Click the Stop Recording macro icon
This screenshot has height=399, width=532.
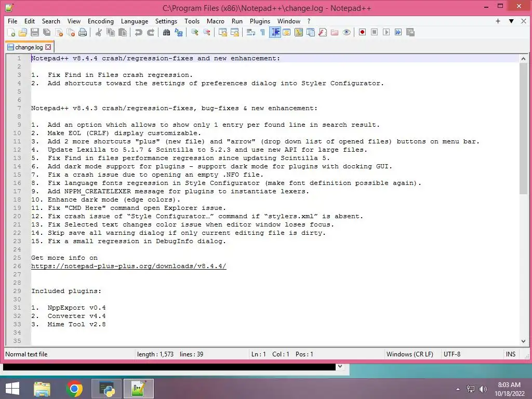coord(374,32)
